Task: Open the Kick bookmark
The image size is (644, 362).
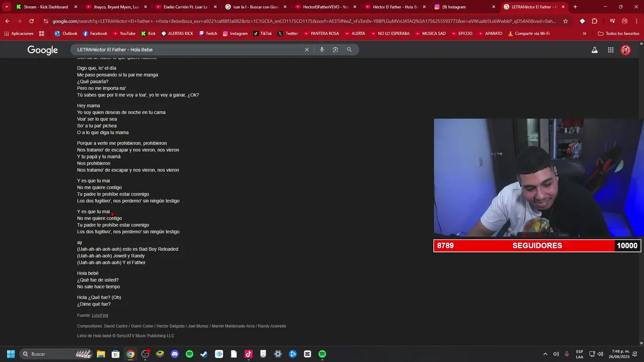Action: click(x=148, y=33)
